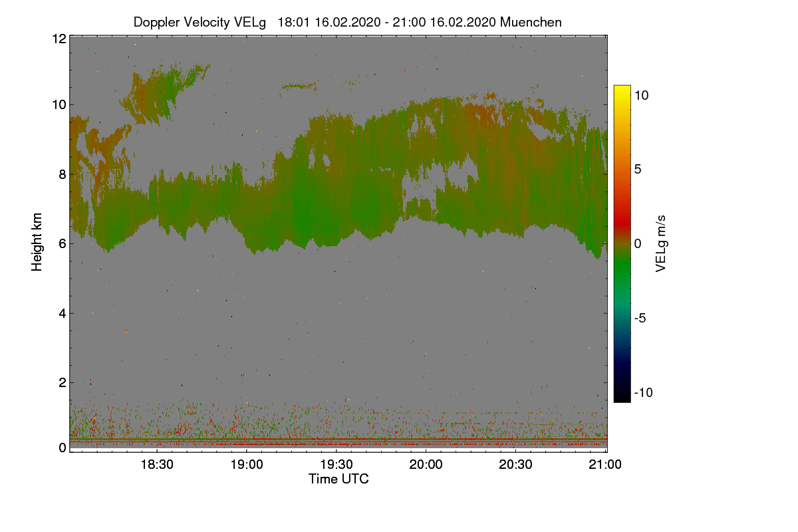Click the 'Height km' axis label

click(x=37, y=242)
